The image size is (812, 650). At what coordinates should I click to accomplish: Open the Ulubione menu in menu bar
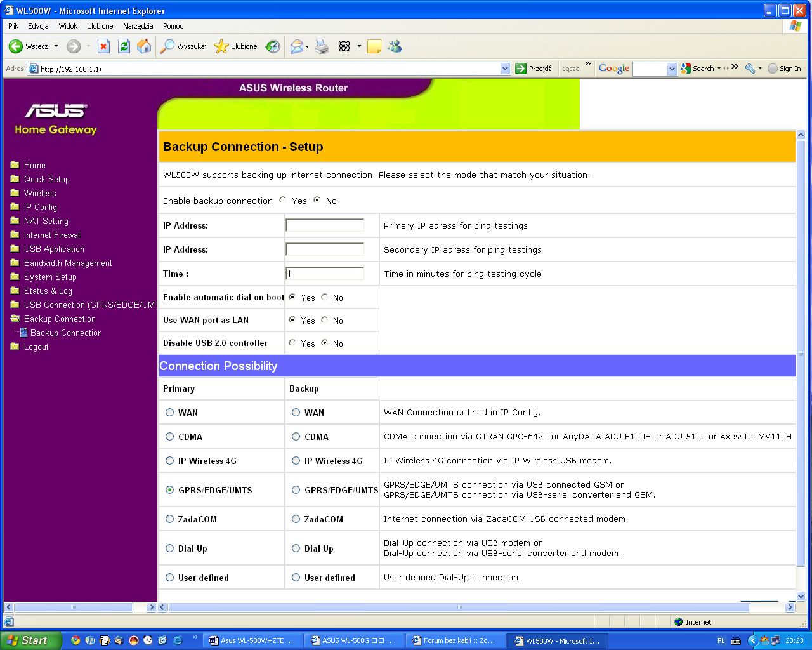tap(100, 26)
